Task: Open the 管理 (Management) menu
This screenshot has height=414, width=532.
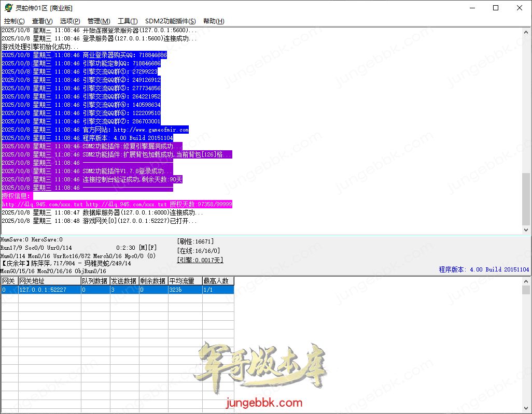Action: [100, 21]
